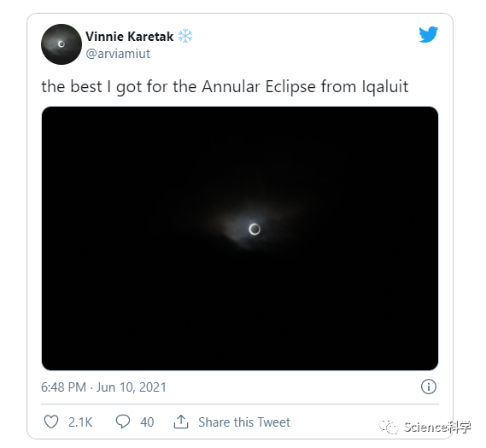Click the share upload arrow icon
The width and height of the screenshot is (486, 448).
coord(181,422)
